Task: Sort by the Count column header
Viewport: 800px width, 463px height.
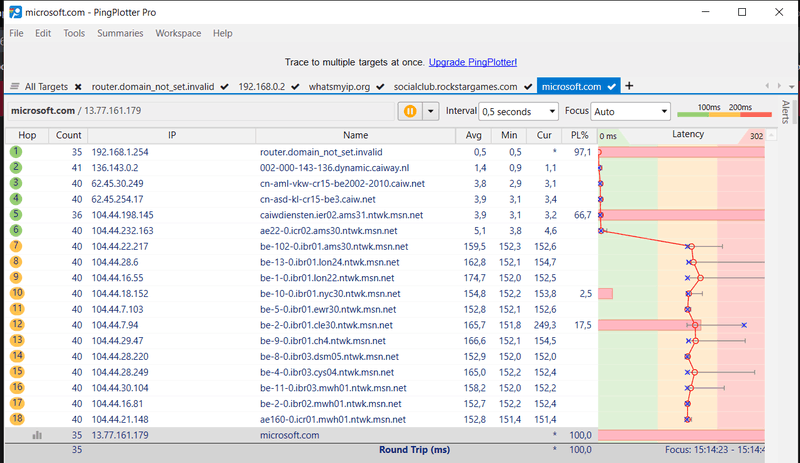Action: pyautogui.click(x=68, y=135)
